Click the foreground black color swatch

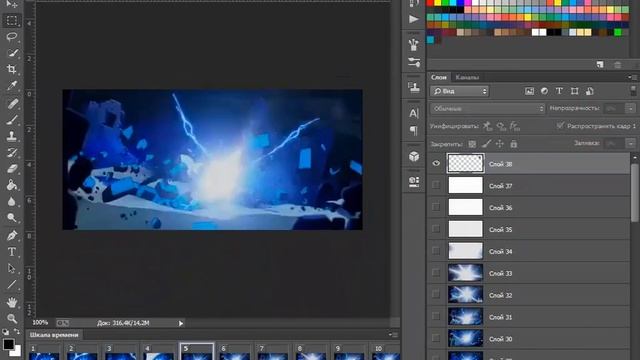point(8,344)
